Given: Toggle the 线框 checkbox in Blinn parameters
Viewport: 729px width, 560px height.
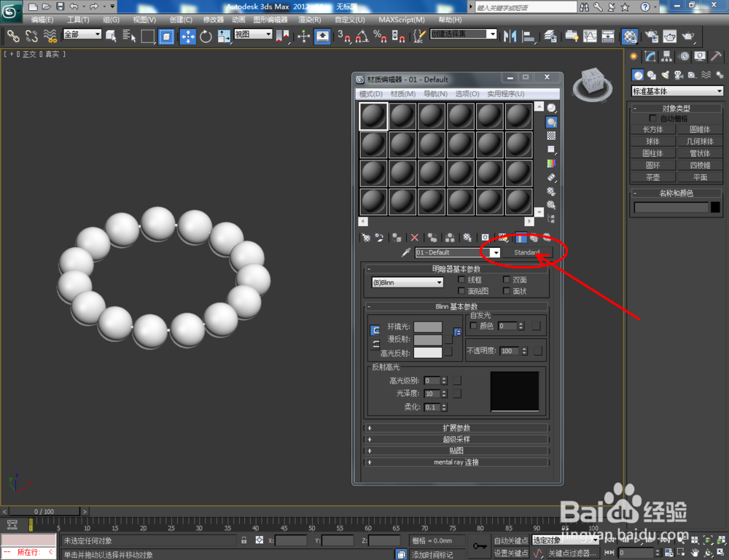Looking at the screenshot, I should (x=461, y=280).
